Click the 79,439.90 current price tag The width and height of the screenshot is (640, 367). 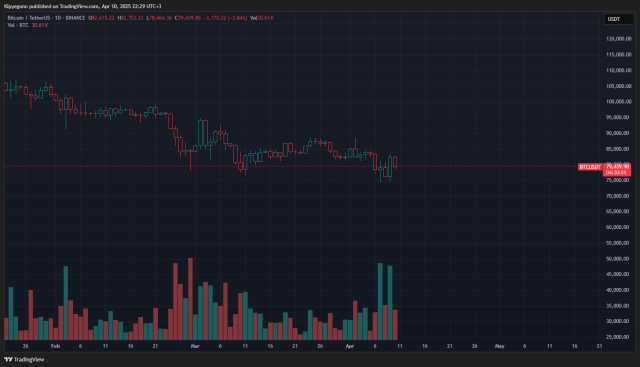(617, 167)
